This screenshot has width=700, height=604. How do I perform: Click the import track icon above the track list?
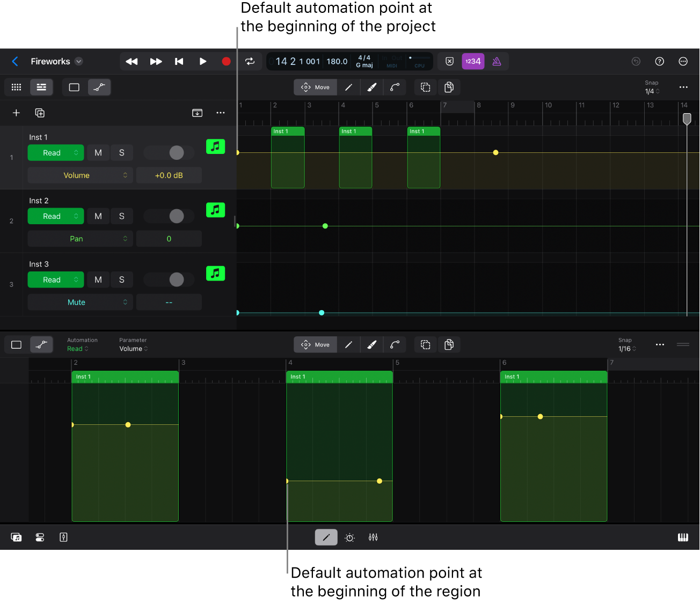pos(197,113)
